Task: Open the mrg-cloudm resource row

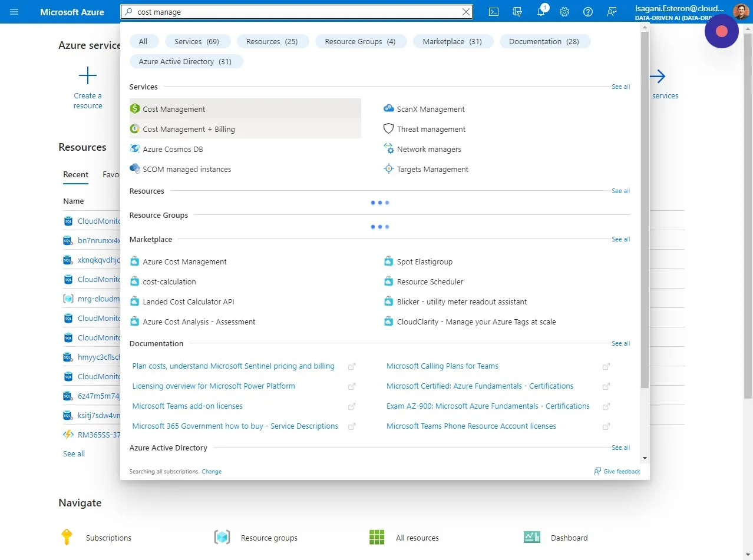Action: pyautogui.click(x=91, y=299)
